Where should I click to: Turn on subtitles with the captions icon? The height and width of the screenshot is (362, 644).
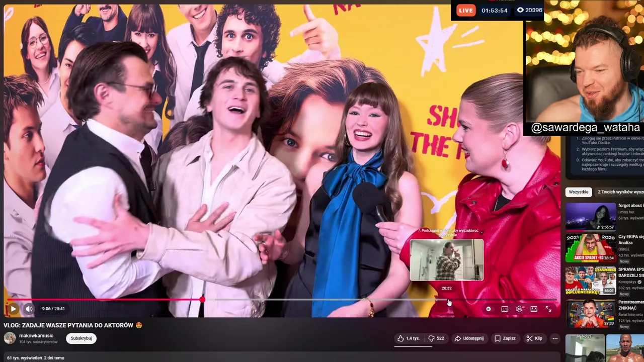(505, 309)
